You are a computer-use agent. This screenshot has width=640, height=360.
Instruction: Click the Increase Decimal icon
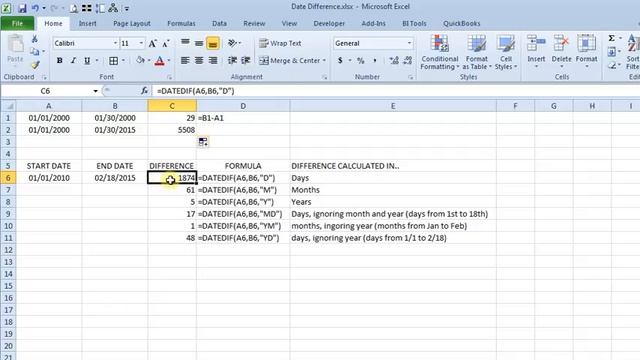pos(394,60)
